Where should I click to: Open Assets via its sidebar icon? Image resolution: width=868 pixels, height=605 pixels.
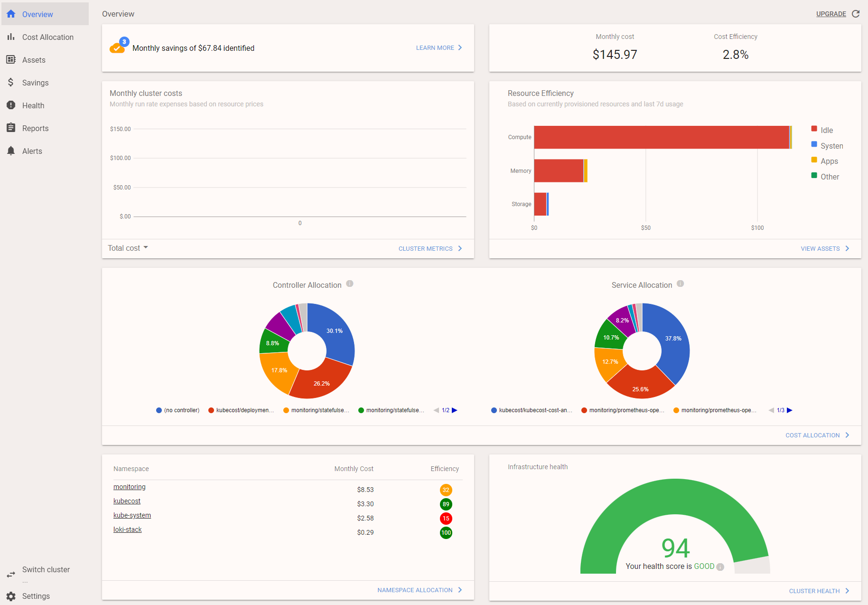(10, 59)
